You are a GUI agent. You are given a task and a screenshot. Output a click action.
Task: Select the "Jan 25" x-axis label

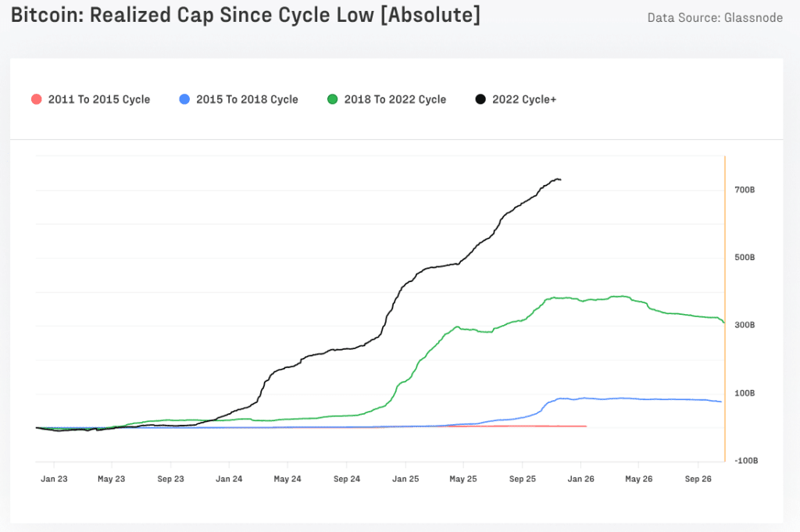pos(405,478)
